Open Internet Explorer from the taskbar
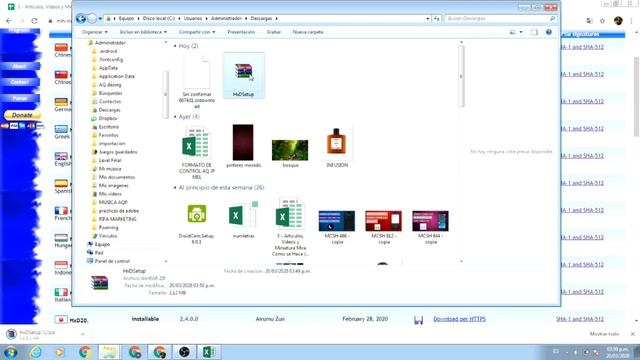This screenshot has height=360, width=640. 36,352
